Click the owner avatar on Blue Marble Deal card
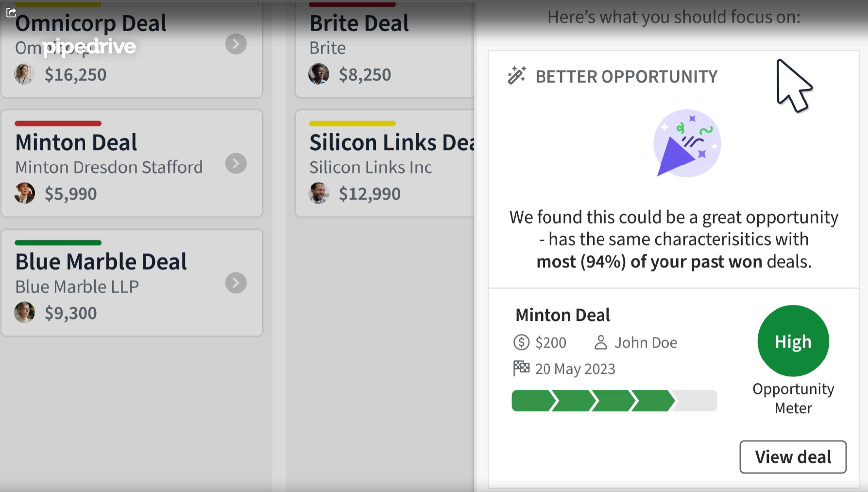 [x=24, y=313]
